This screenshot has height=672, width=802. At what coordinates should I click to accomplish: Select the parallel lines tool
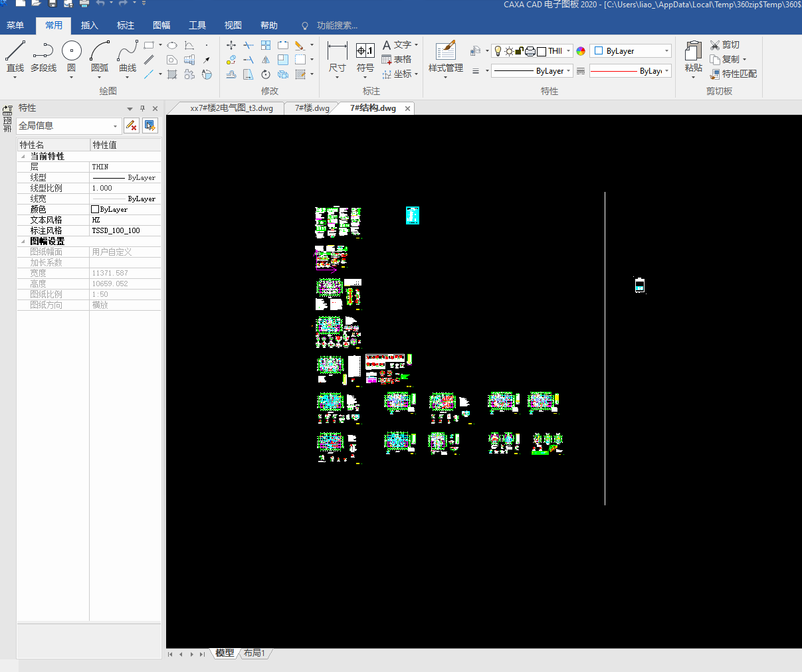coord(149,60)
